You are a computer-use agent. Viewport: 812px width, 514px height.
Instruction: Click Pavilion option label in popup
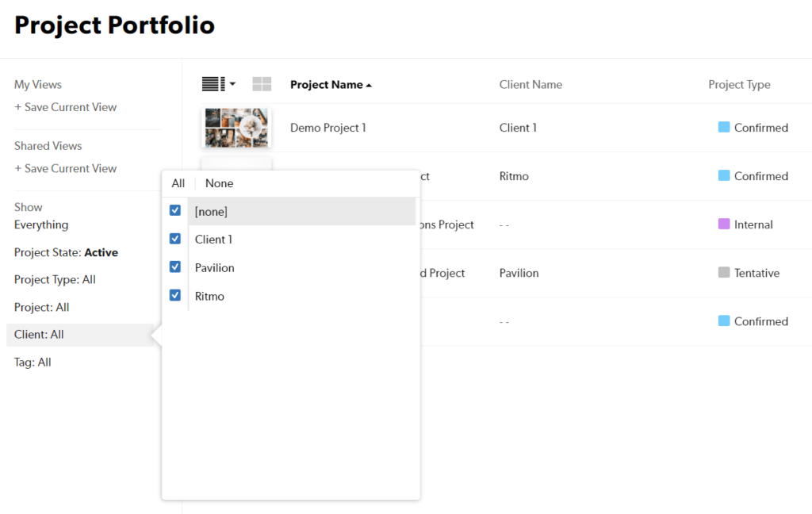point(214,268)
